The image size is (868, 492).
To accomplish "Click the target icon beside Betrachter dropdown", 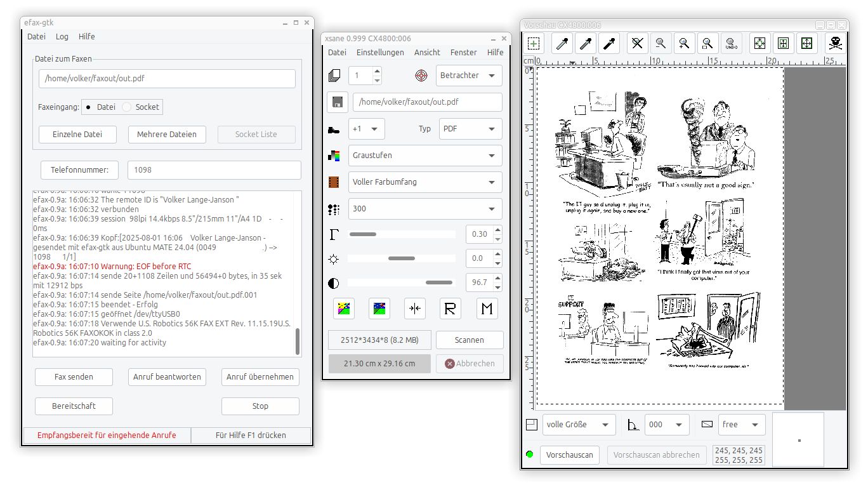I will coord(421,76).
